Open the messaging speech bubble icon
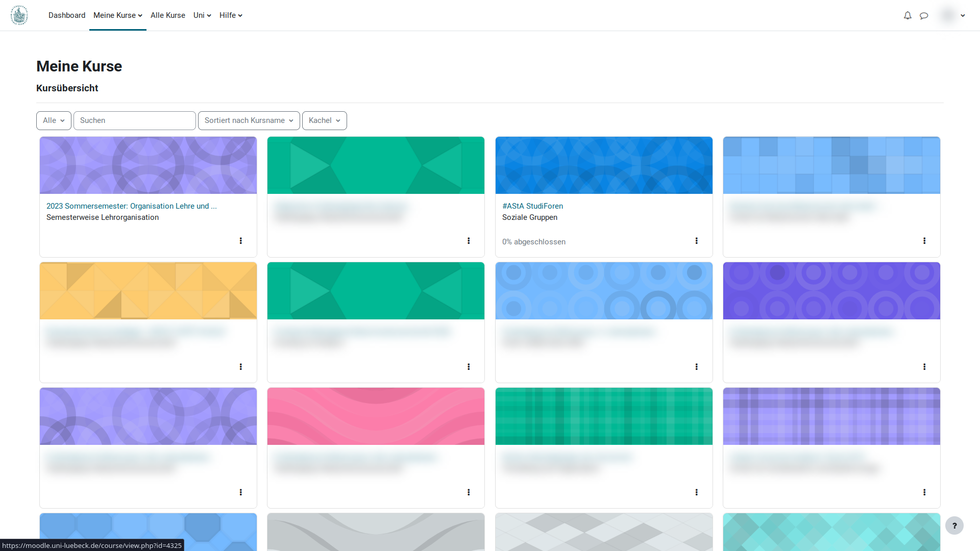 click(924, 15)
